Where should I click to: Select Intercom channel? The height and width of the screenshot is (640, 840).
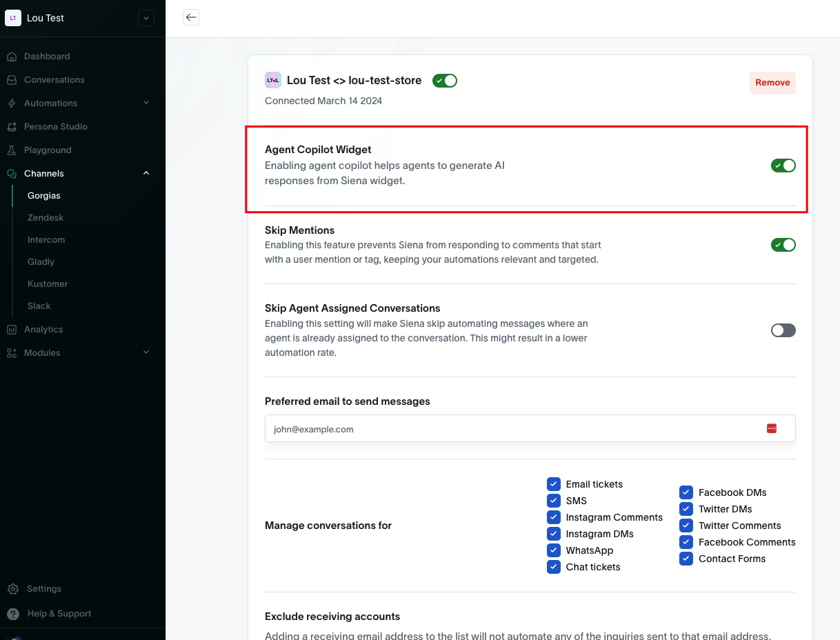[x=46, y=240]
